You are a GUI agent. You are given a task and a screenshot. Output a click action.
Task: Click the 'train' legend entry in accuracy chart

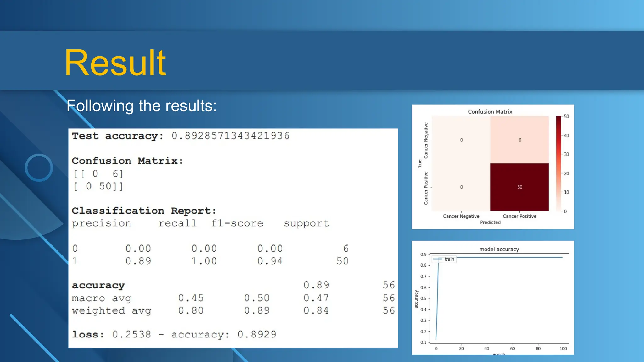click(444, 259)
